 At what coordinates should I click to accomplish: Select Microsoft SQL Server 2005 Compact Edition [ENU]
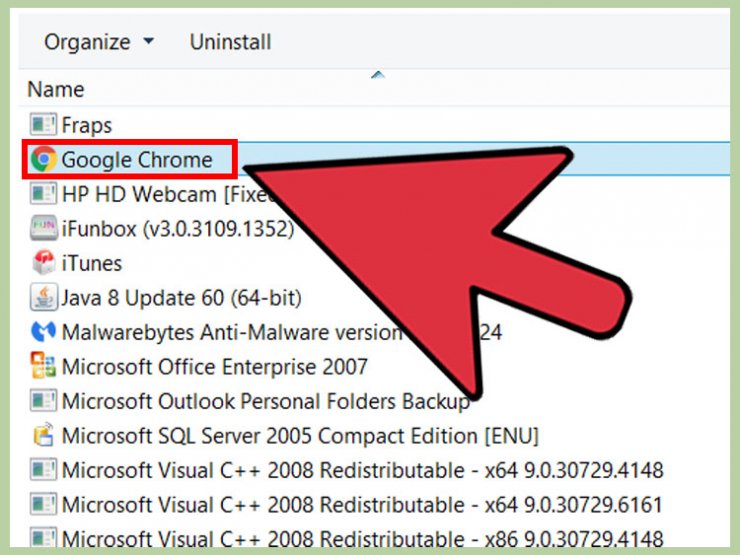[x=300, y=436]
